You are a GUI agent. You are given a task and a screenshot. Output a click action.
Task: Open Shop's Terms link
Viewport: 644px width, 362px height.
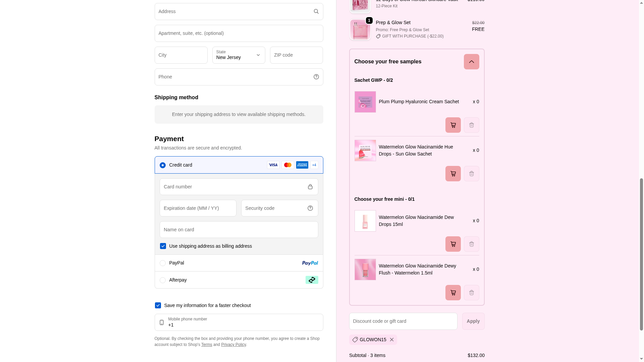[x=207, y=345]
